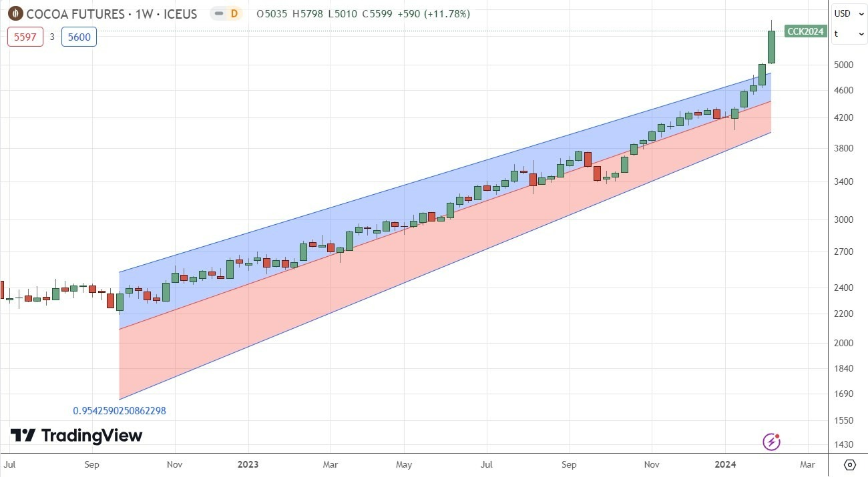Viewport: 868px width, 477px height.
Task: Click the CCK2024 contract label on price axis
Action: point(805,31)
